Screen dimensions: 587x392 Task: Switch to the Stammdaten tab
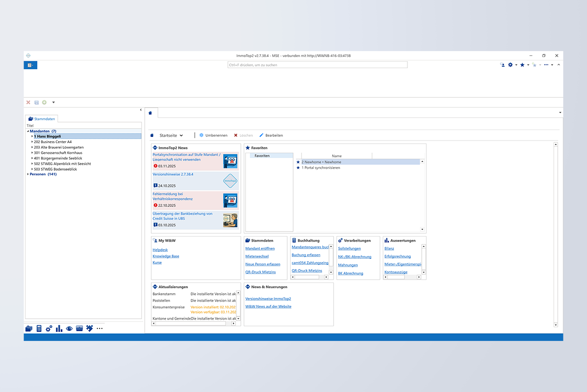point(42,119)
